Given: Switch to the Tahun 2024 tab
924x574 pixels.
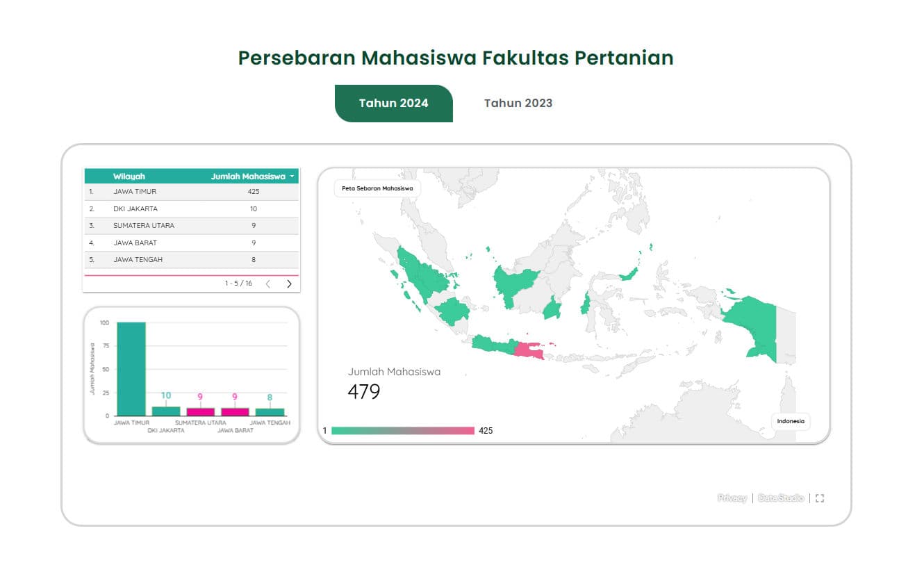Looking at the screenshot, I should 393,104.
